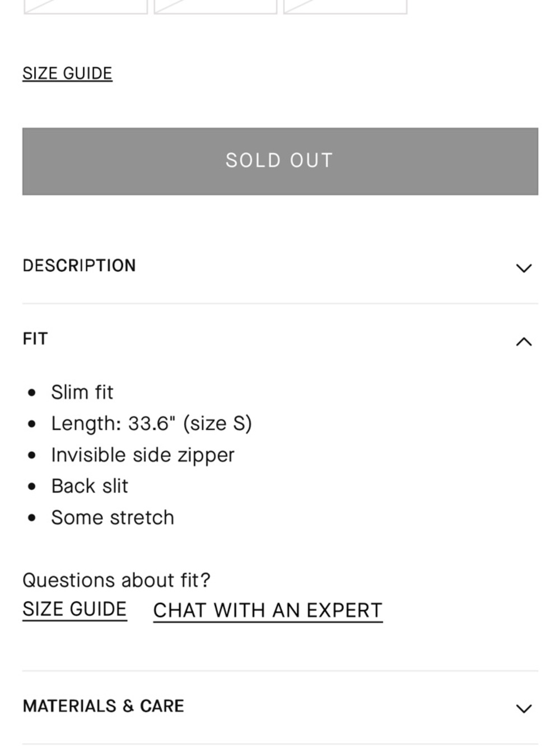560x747 pixels.
Task: Open the top SIZE GUIDE link
Action: pyautogui.click(x=67, y=73)
